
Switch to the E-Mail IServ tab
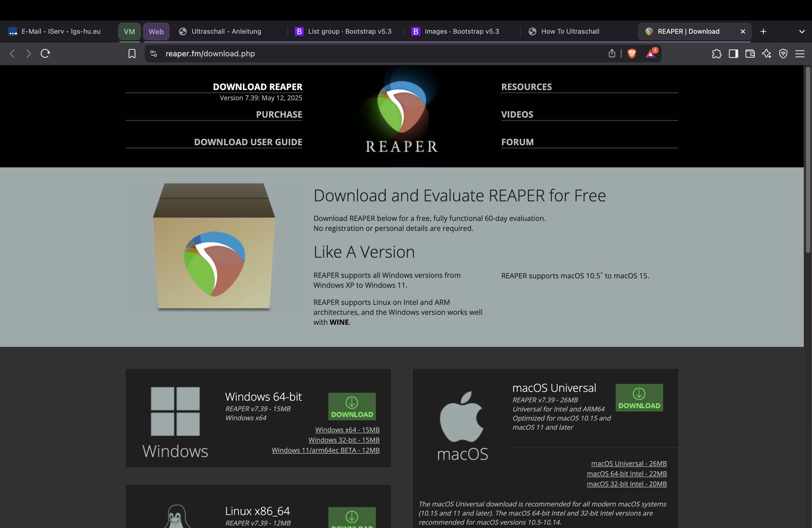[55, 31]
